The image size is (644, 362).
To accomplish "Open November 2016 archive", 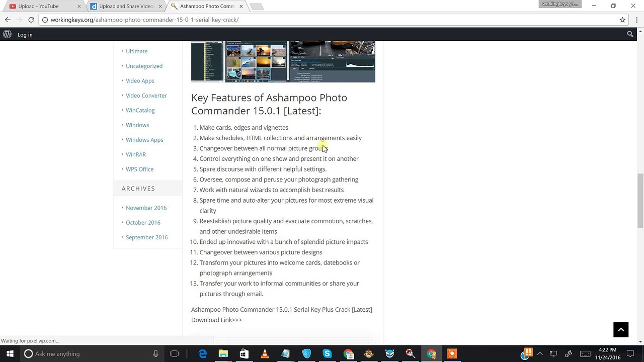I will click(146, 208).
